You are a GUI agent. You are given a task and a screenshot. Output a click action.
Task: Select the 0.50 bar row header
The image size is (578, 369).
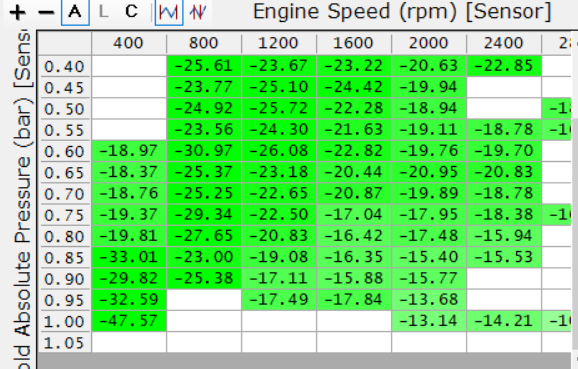[x=65, y=109]
